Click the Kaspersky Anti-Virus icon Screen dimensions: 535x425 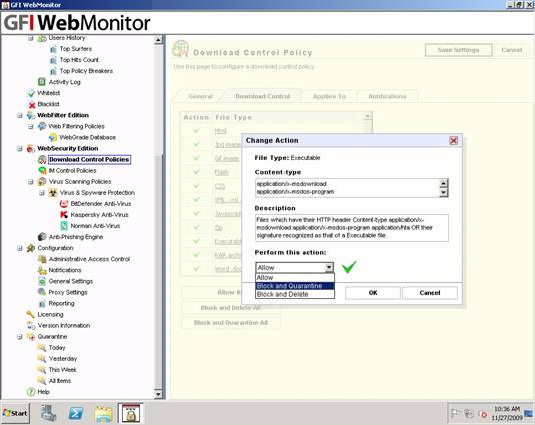[x=64, y=215]
